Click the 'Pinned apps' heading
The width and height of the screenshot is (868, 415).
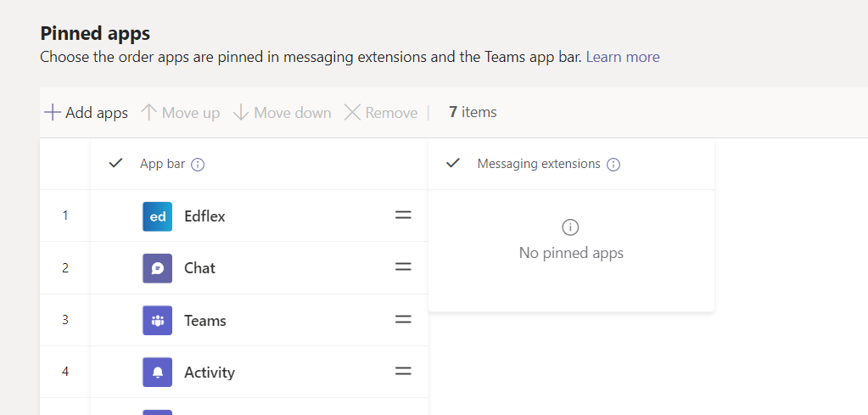[x=95, y=33]
